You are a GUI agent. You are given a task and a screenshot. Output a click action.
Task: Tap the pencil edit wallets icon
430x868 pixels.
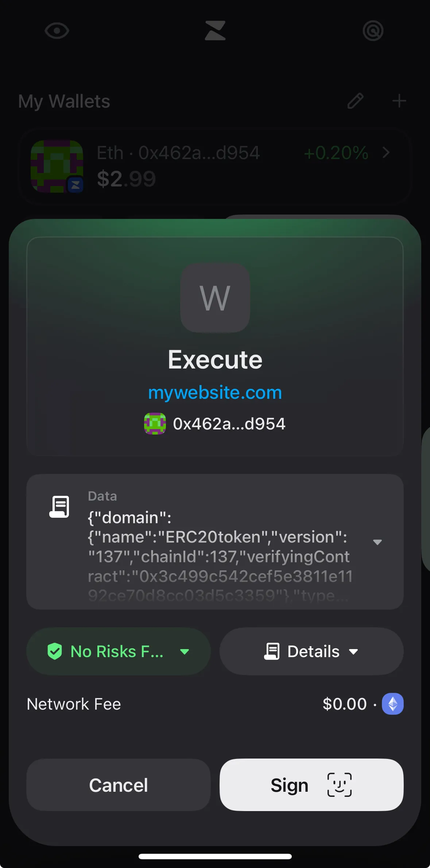[x=355, y=101]
